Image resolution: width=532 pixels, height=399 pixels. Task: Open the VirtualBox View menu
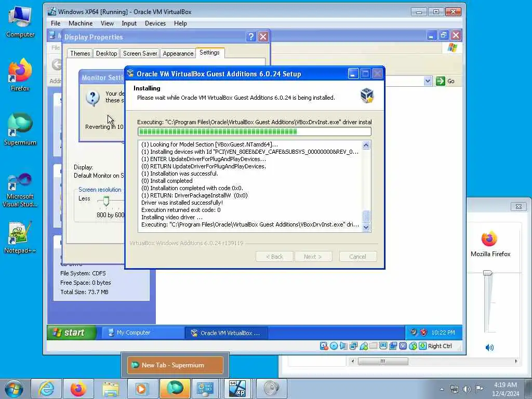(x=107, y=23)
